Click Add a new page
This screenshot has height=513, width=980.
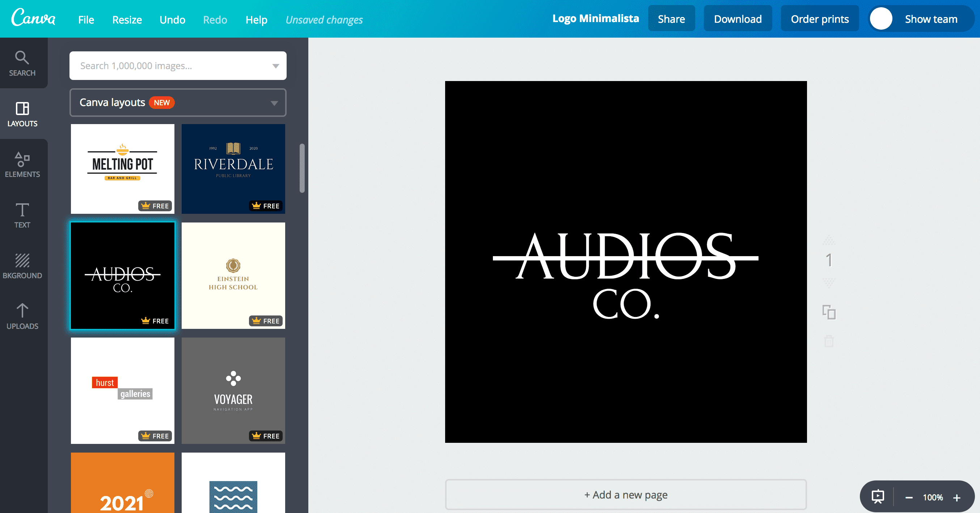tap(625, 494)
